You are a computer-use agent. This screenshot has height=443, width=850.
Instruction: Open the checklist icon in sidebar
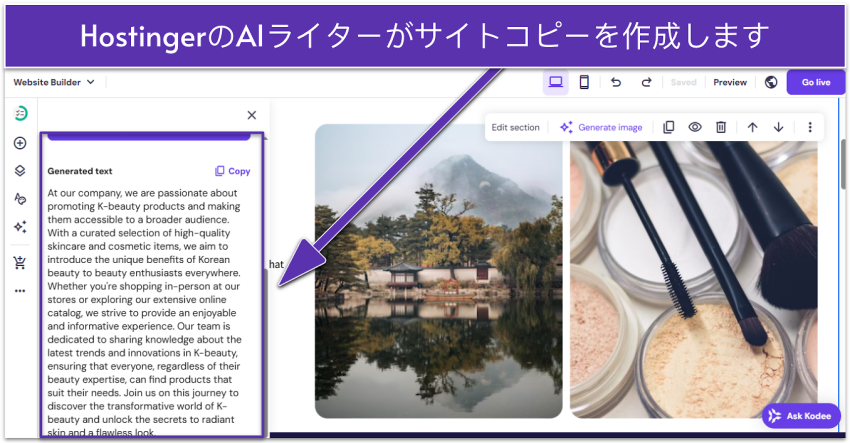pyautogui.click(x=20, y=113)
